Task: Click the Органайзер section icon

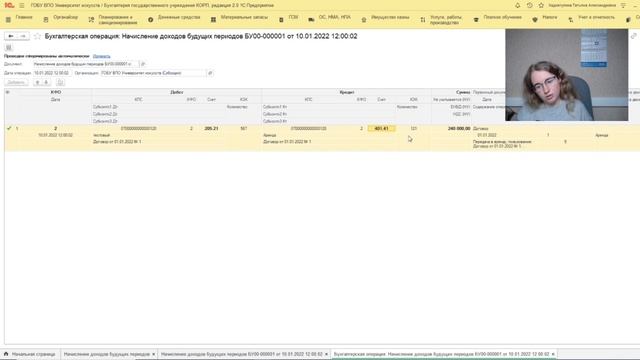Action: (46, 20)
